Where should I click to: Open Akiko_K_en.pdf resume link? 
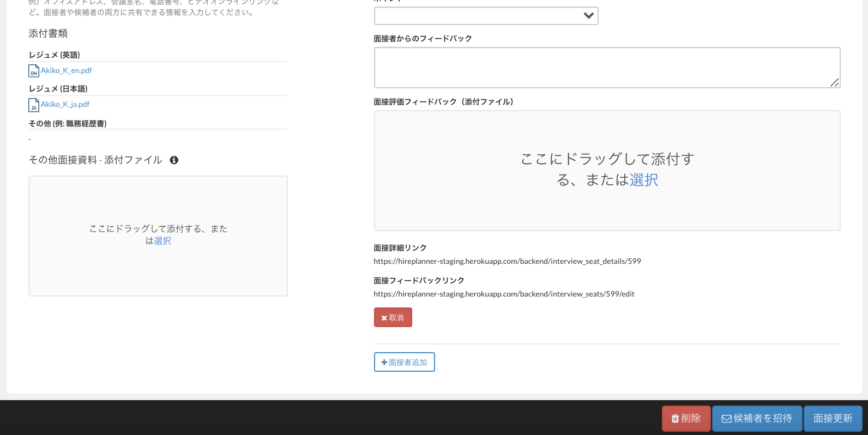pyautogui.click(x=67, y=70)
